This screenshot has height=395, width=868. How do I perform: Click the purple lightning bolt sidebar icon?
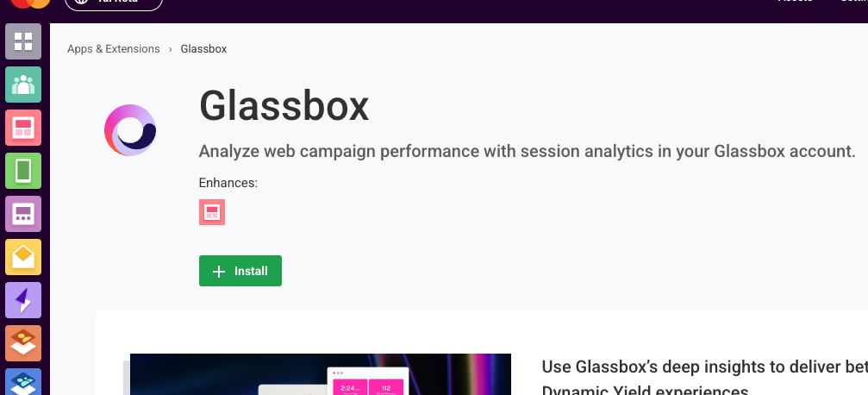point(23,300)
